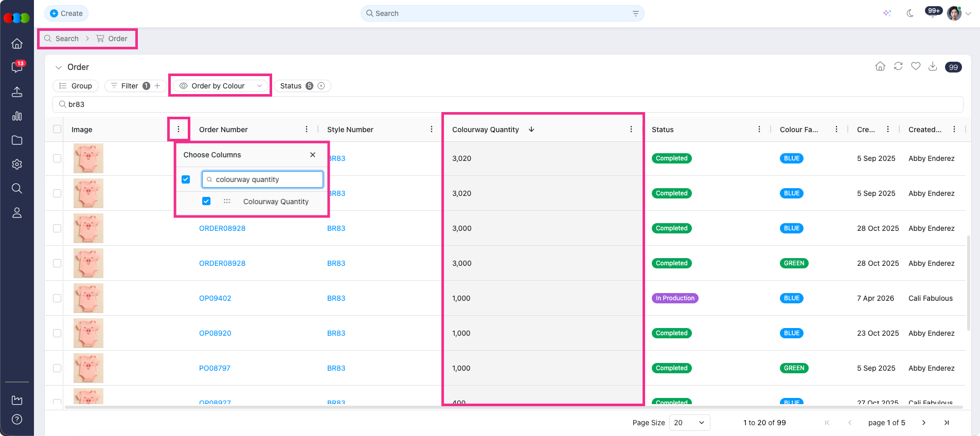Image resolution: width=980 pixels, height=436 pixels.
Task: Open Order Number column menu
Action: (x=307, y=130)
